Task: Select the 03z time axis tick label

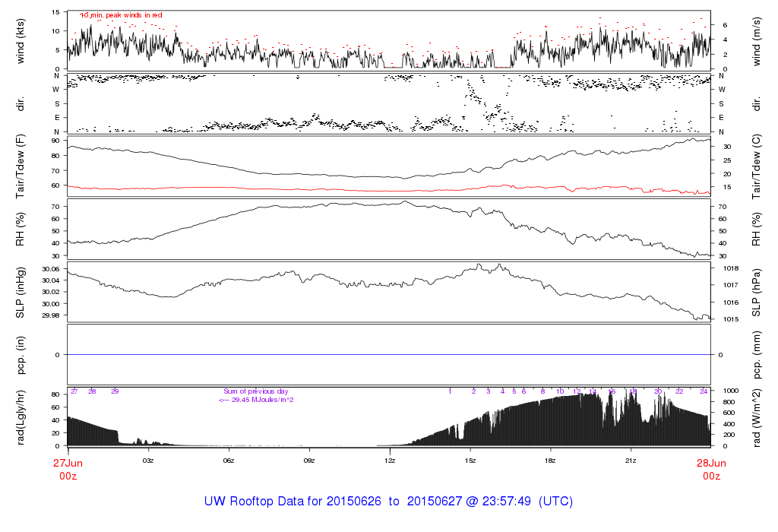Action: 148,461
